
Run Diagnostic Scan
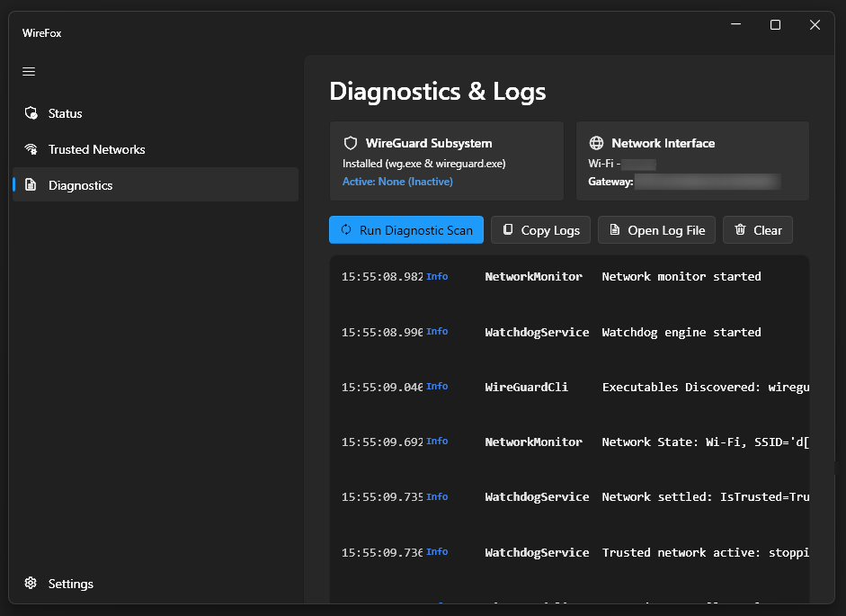tap(406, 230)
